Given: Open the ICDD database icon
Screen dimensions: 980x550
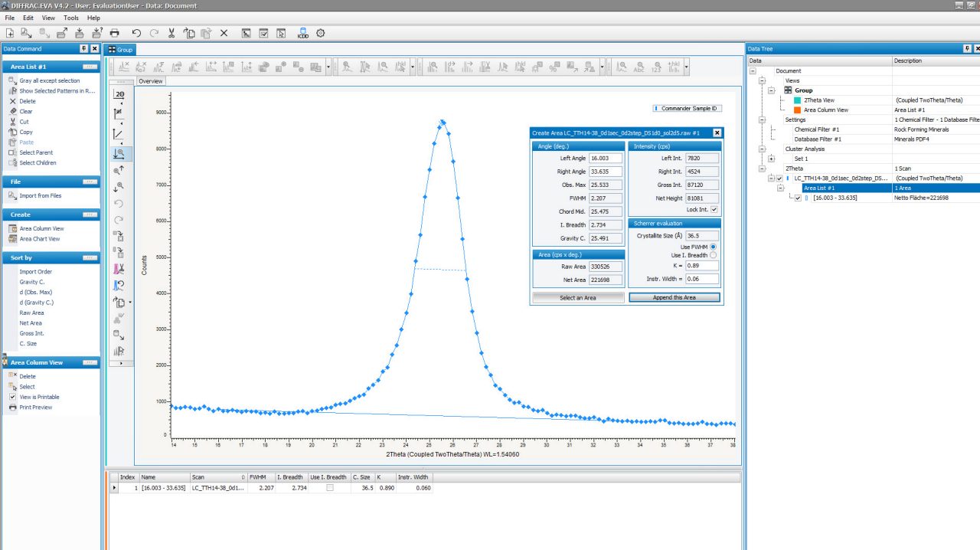Looking at the screenshot, I should point(302,33).
